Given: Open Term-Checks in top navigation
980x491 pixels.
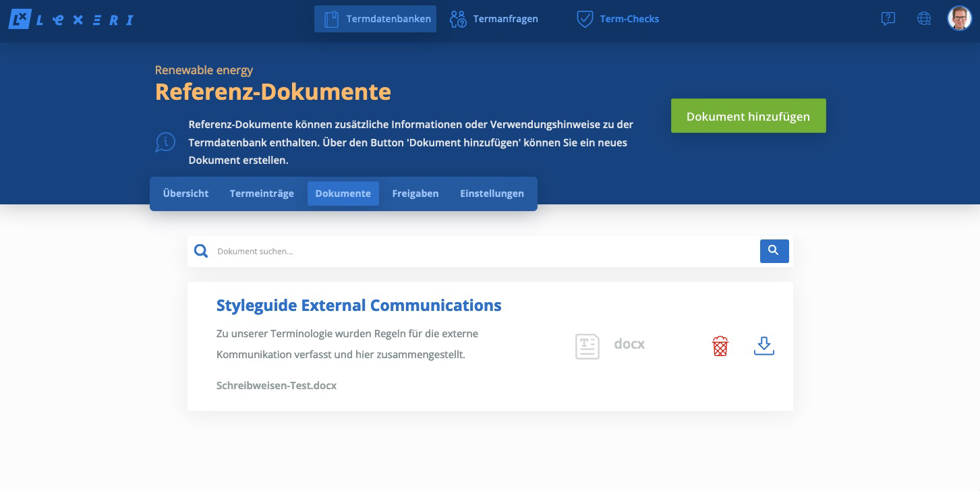Looking at the screenshot, I should [x=618, y=19].
